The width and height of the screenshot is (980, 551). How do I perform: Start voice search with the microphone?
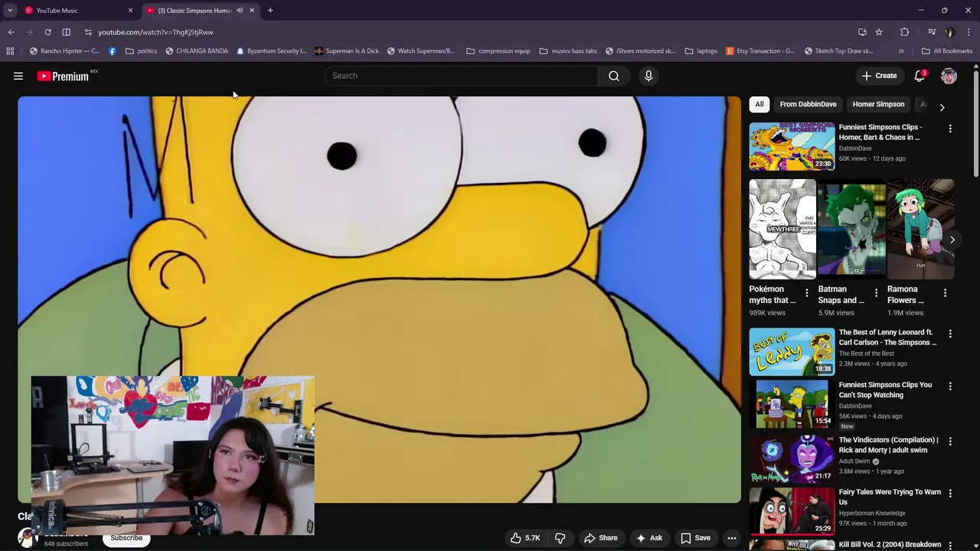[648, 76]
